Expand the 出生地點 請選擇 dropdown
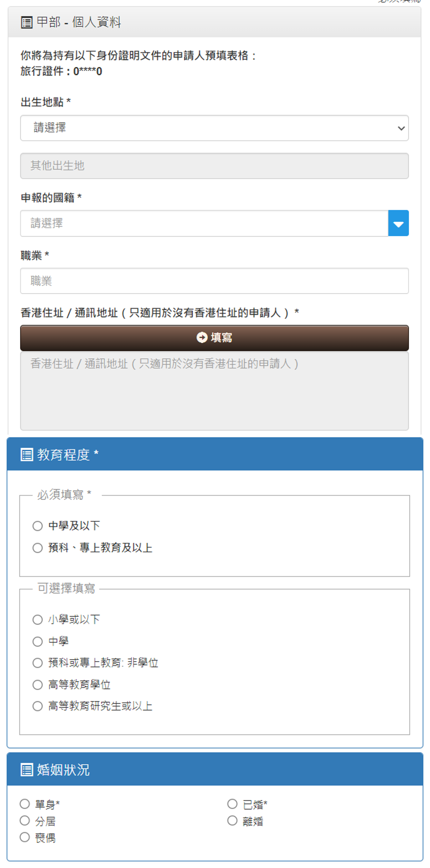Screen dimensions: 430x868 214,128
